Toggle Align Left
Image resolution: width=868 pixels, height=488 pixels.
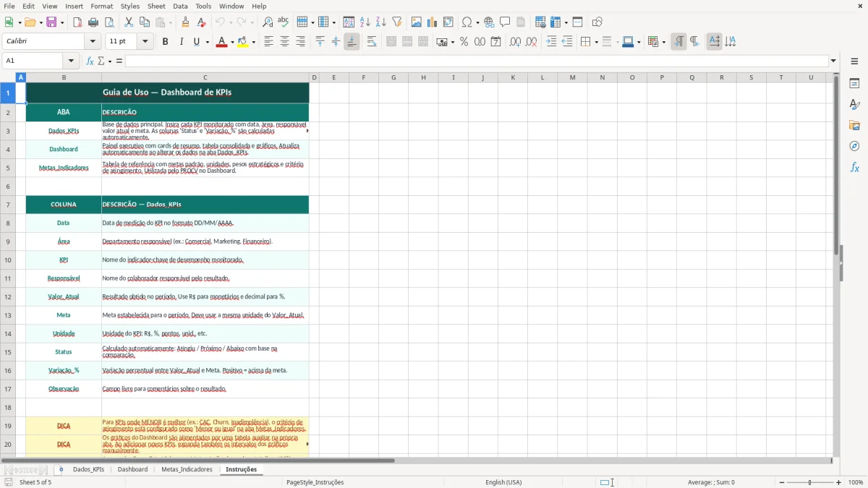point(269,42)
